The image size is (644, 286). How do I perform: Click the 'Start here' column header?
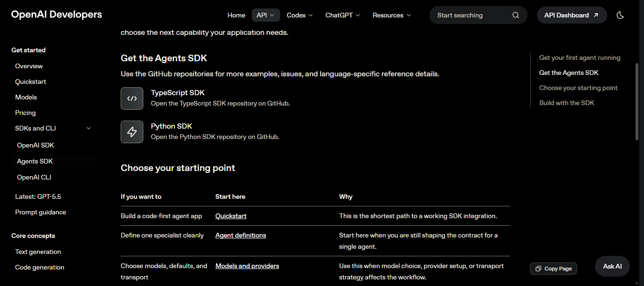(x=231, y=196)
